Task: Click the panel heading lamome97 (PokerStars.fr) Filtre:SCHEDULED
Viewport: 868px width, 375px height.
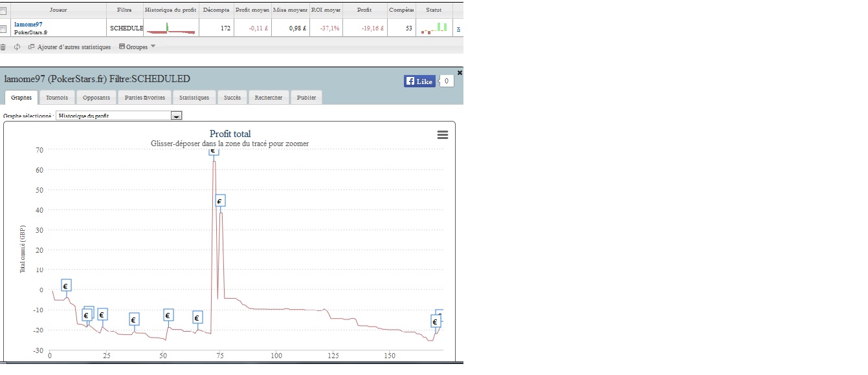Action: [x=97, y=79]
